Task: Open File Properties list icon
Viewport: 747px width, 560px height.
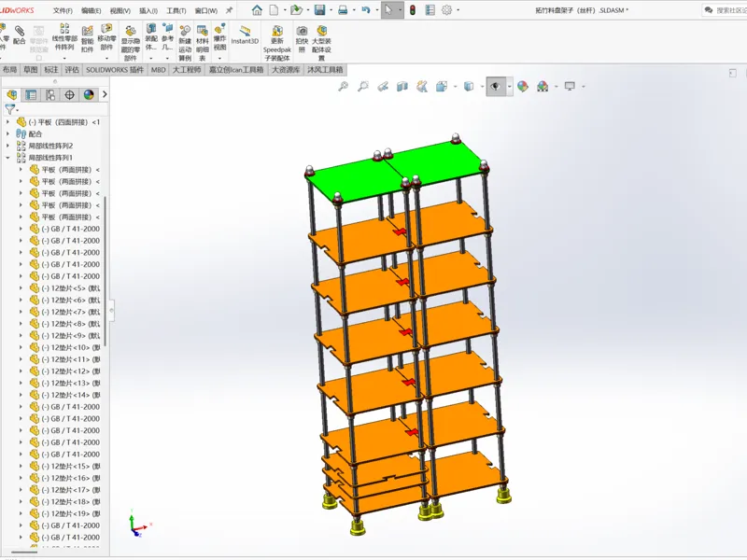Action: click(x=430, y=10)
